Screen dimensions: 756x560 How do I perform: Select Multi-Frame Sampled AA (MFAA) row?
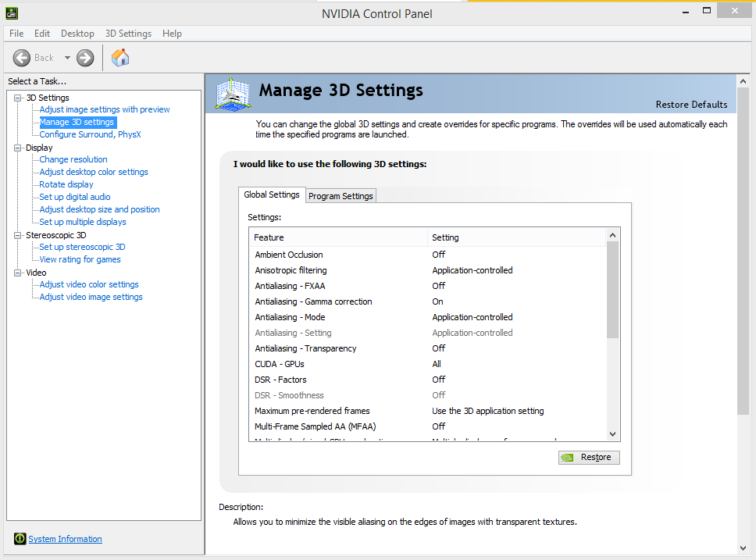pyautogui.click(x=428, y=427)
